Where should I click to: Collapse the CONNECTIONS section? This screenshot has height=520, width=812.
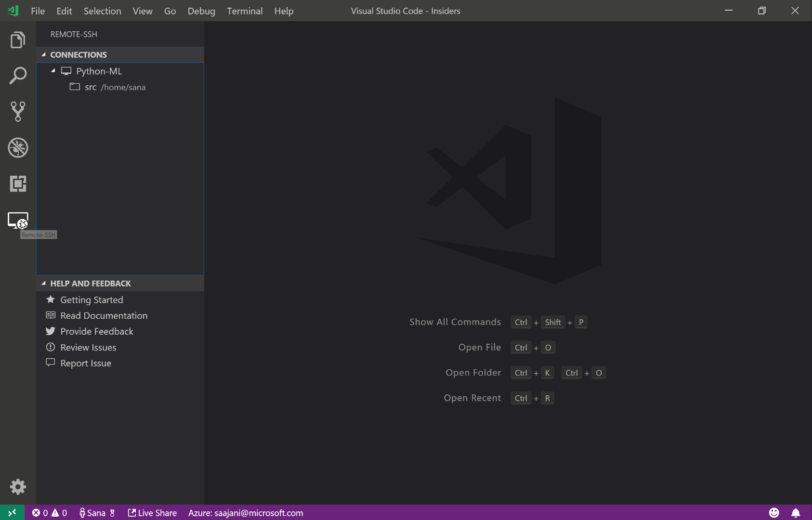(44, 54)
